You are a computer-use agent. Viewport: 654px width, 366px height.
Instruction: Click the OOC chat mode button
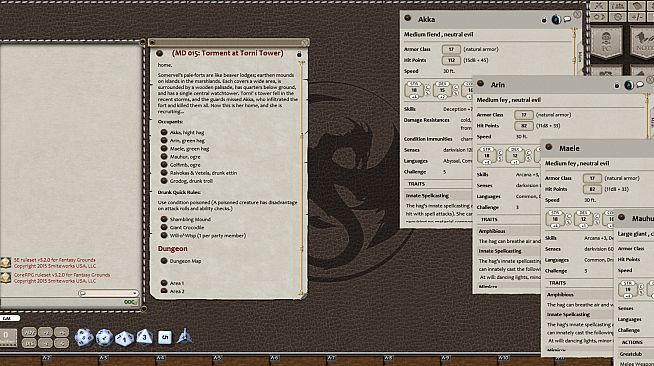point(130,302)
